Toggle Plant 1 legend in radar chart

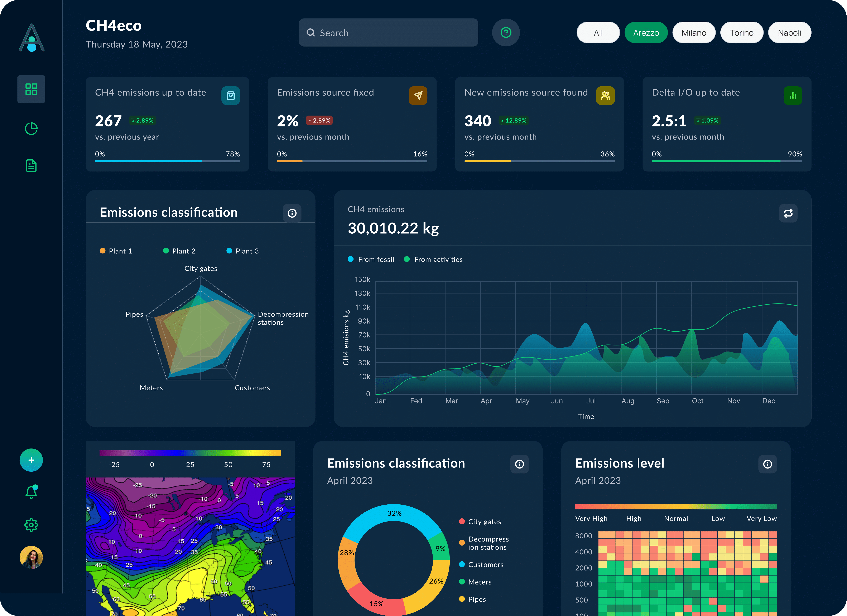point(116,251)
